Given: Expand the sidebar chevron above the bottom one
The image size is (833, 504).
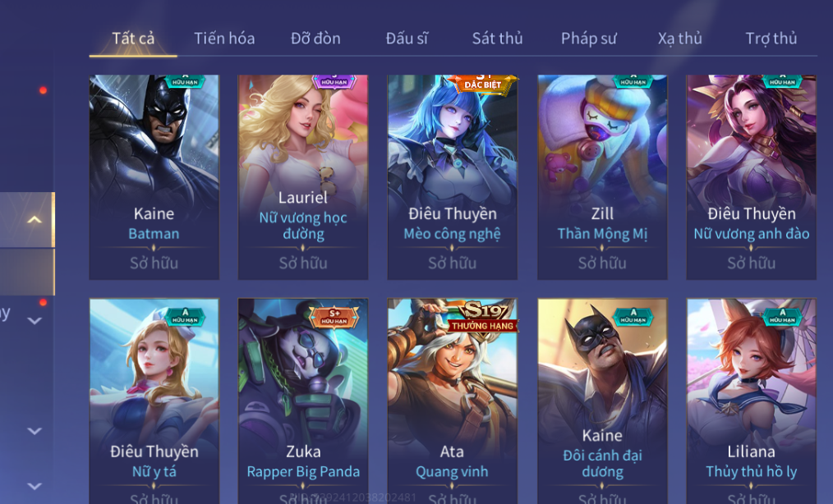Looking at the screenshot, I should pyautogui.click(x=35, y=431).
